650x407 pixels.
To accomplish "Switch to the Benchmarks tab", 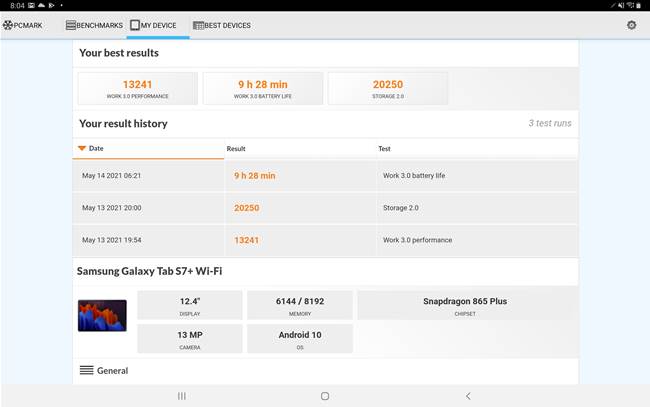I will 94,25.
